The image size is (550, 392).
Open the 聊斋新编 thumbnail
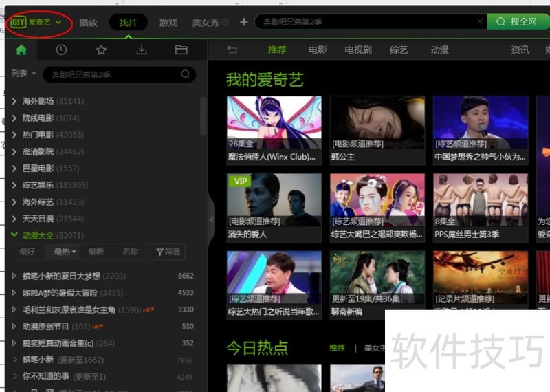tap(377, 277)
